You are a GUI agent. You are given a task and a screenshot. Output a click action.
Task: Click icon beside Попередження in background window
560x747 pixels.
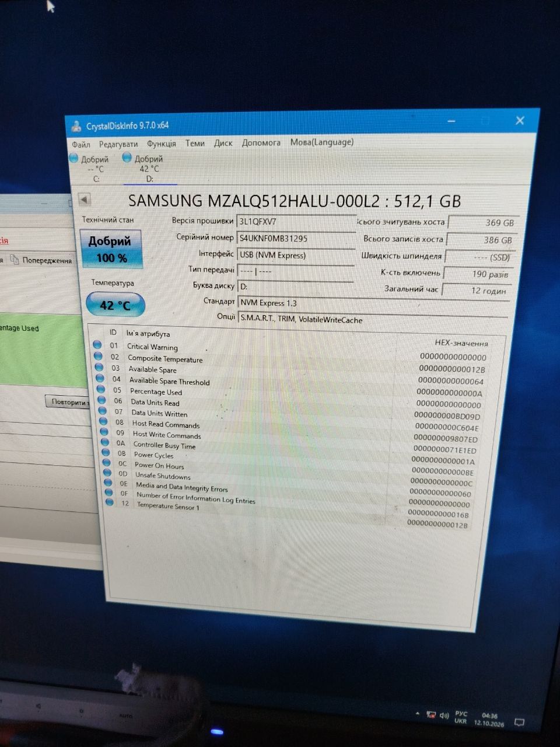(x=15, y=259)
